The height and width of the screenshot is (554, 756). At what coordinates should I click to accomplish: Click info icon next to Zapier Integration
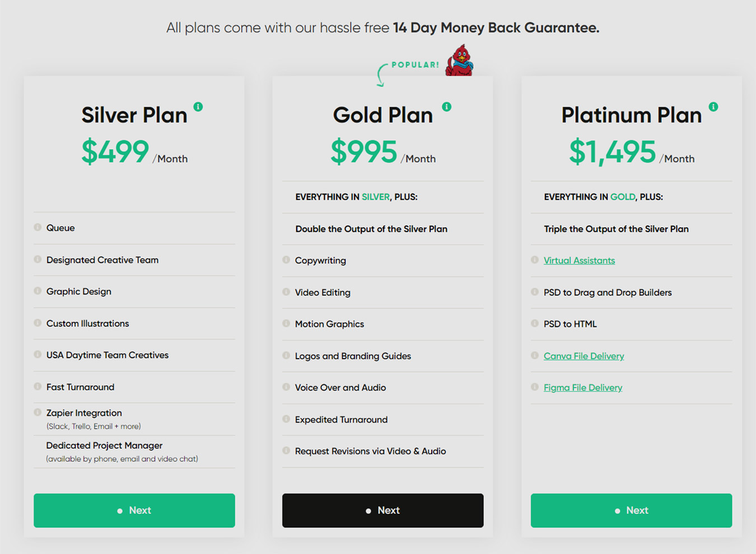coord(38,412)
